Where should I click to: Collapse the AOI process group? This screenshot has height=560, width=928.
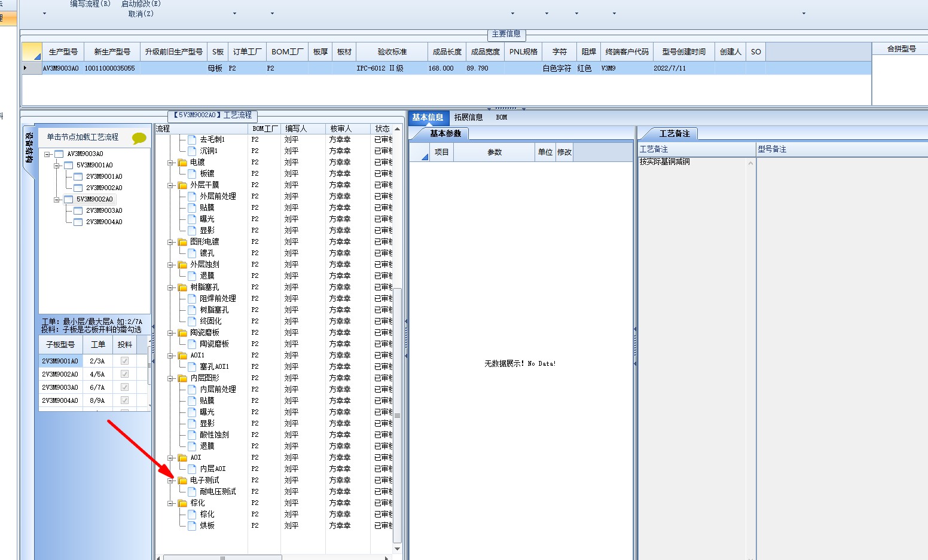tap(171, 458)
